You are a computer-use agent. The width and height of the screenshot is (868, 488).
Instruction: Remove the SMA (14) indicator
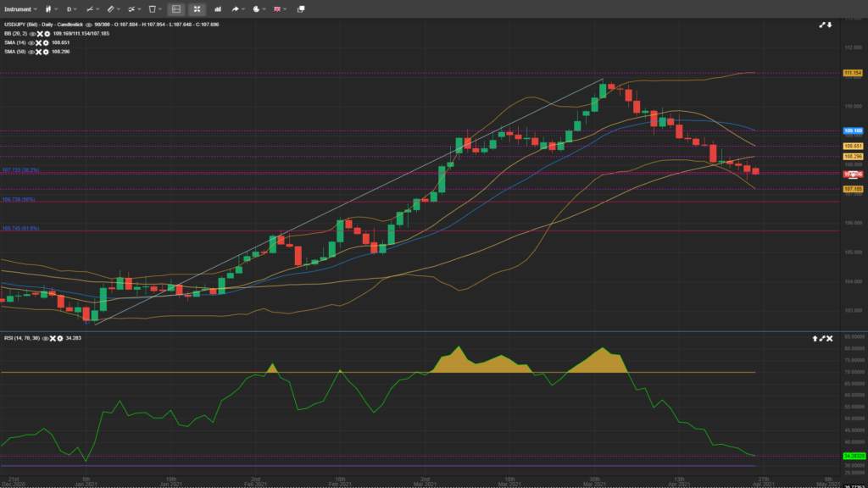point(39,42)
